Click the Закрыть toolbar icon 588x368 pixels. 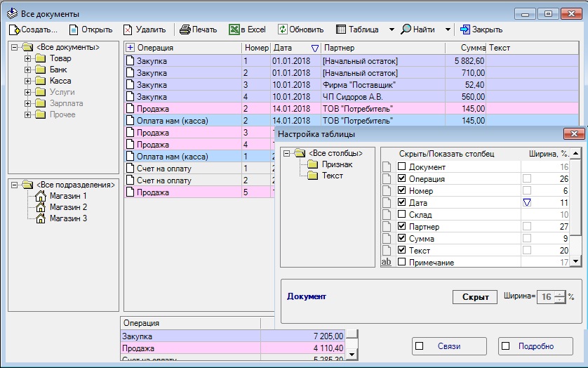(x=465, y=29)
